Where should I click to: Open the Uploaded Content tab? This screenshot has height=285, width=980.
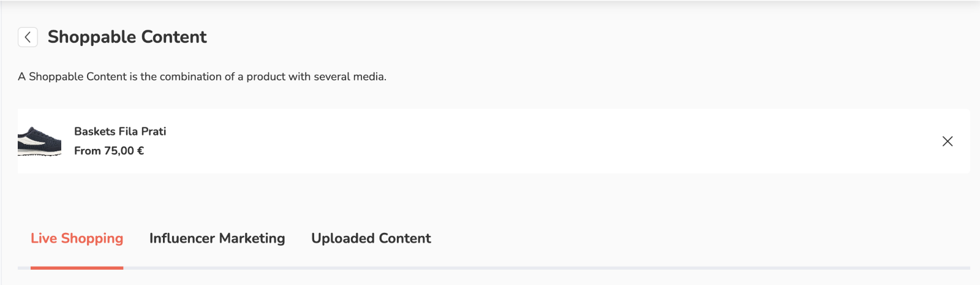tap(371, 238)
